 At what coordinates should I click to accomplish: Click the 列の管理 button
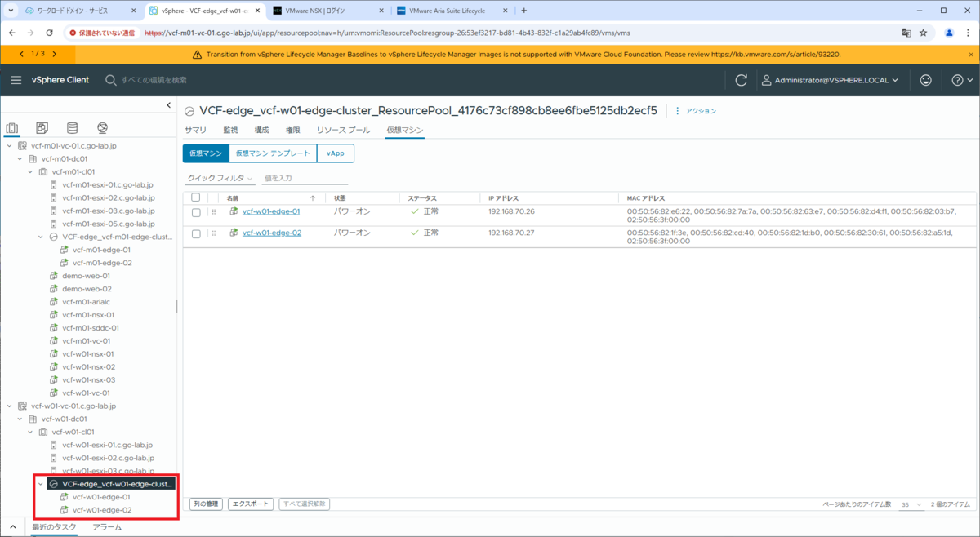(x=206, y=504)
